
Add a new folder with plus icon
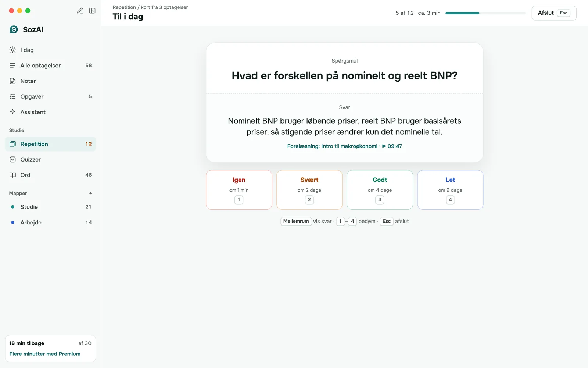[90, 193]
